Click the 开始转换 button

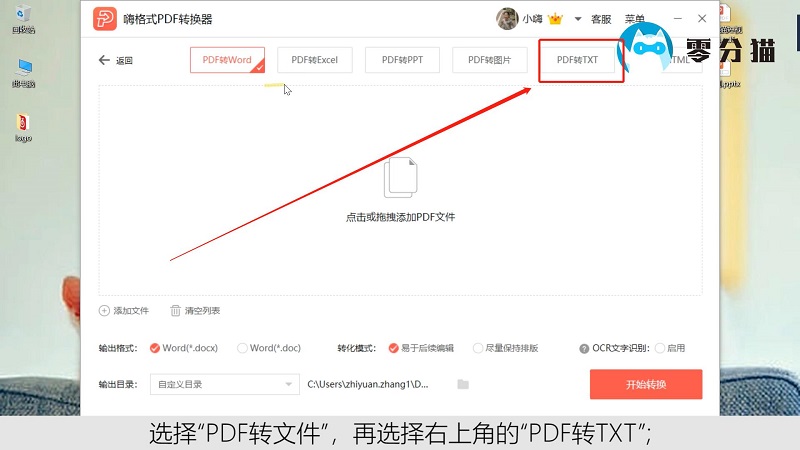tap(646, 384)
